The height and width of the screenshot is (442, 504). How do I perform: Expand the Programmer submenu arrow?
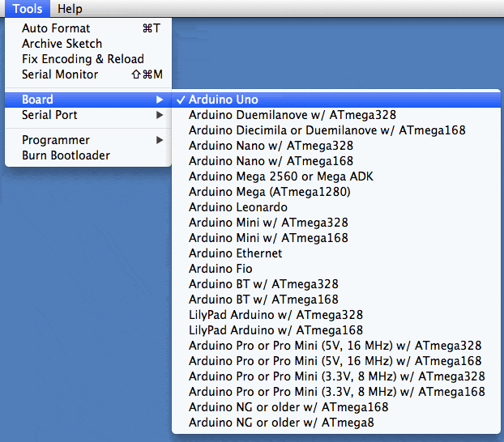[x=160, y=140]
